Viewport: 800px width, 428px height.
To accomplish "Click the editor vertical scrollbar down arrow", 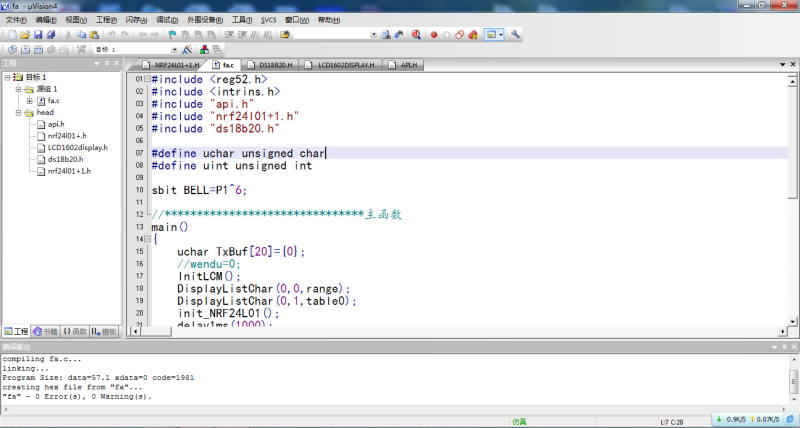I will pyautogui.click(x=792, y=323).
